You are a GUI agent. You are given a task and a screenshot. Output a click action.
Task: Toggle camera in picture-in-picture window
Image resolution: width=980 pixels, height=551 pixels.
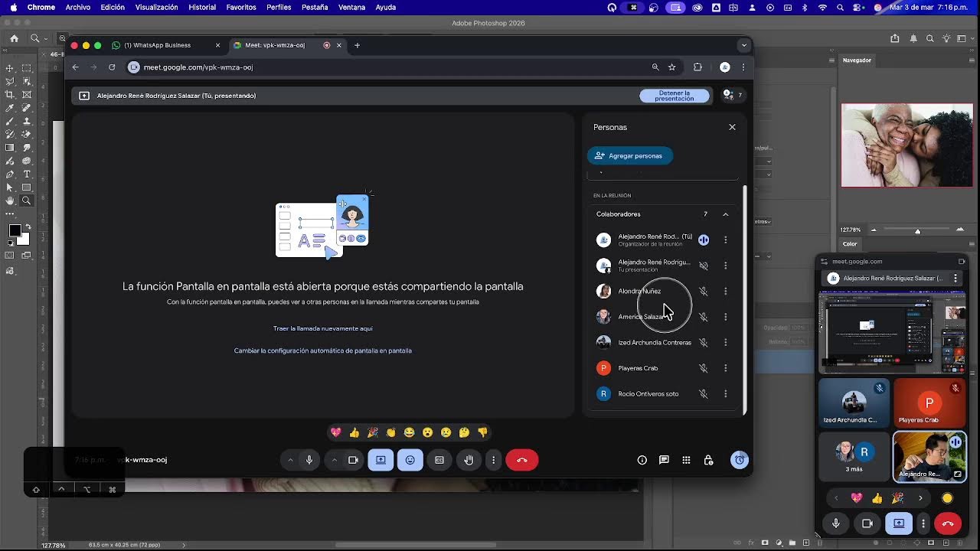coord(867,523)
